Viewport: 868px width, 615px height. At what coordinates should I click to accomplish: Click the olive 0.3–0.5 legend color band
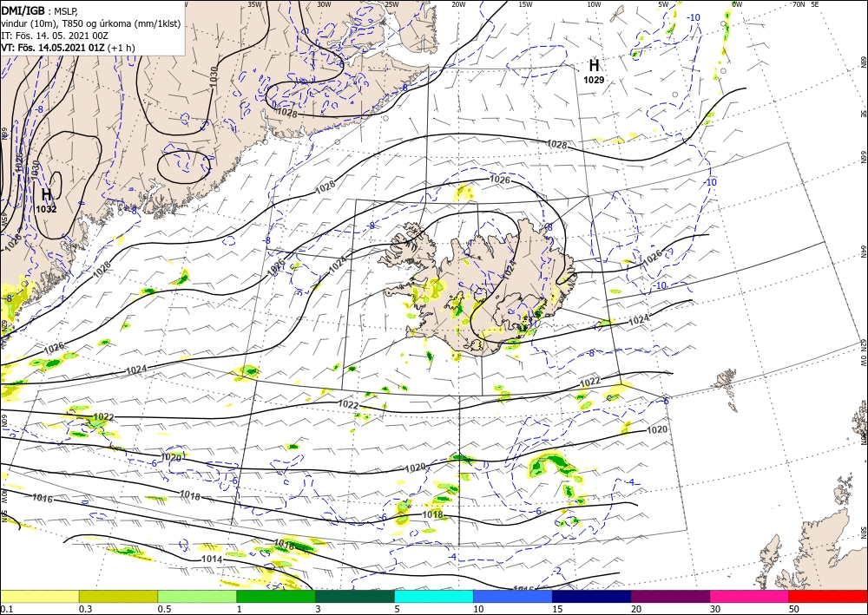point(118,596)
